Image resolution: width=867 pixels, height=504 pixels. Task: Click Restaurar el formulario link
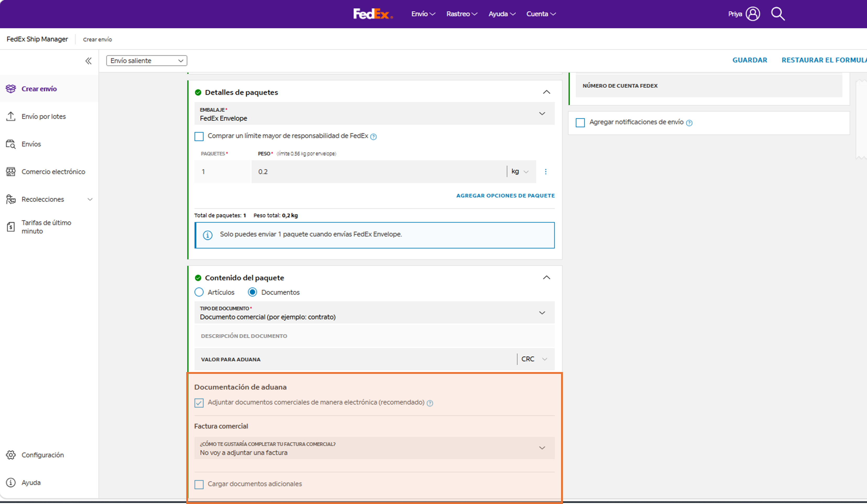tap(824, 60)
